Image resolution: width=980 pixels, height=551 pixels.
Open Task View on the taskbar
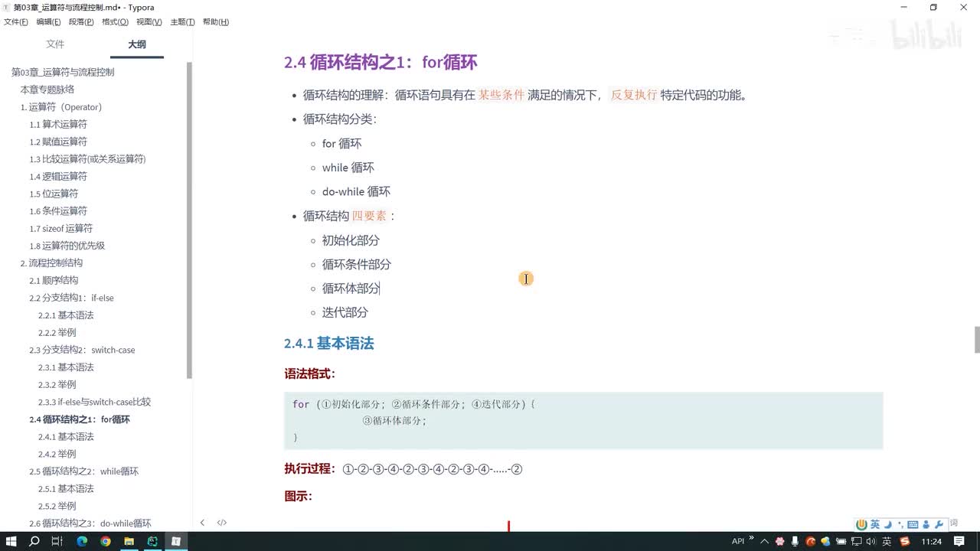[57, 541]
